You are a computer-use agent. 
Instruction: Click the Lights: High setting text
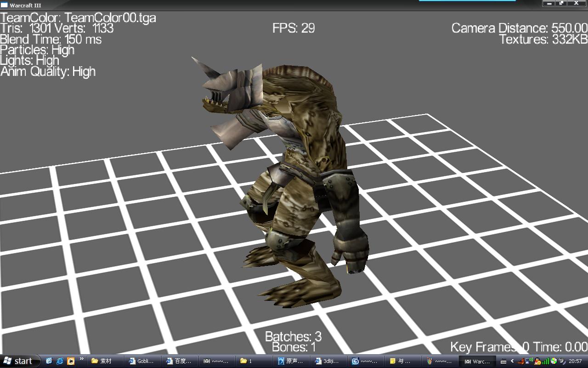[x=29, y=60]
